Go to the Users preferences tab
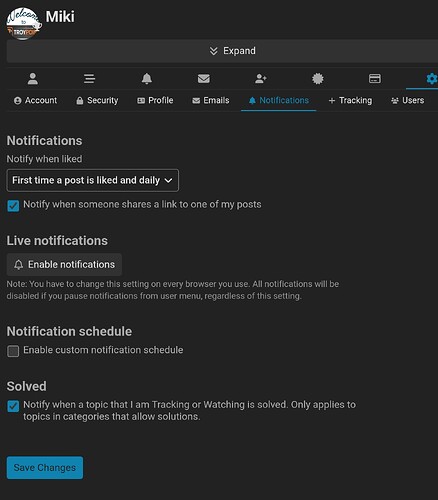This screenshot has width=438, height=500. point(408,101)
